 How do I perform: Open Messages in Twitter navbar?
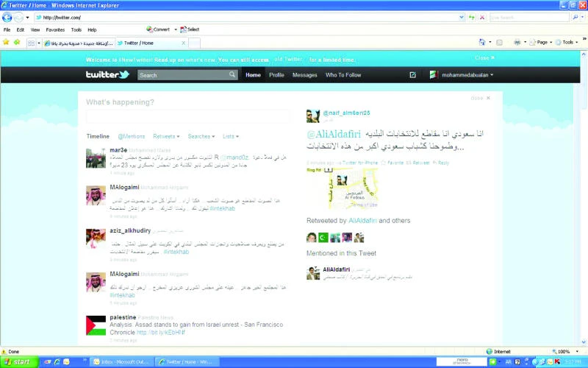(x=304, y=75)
